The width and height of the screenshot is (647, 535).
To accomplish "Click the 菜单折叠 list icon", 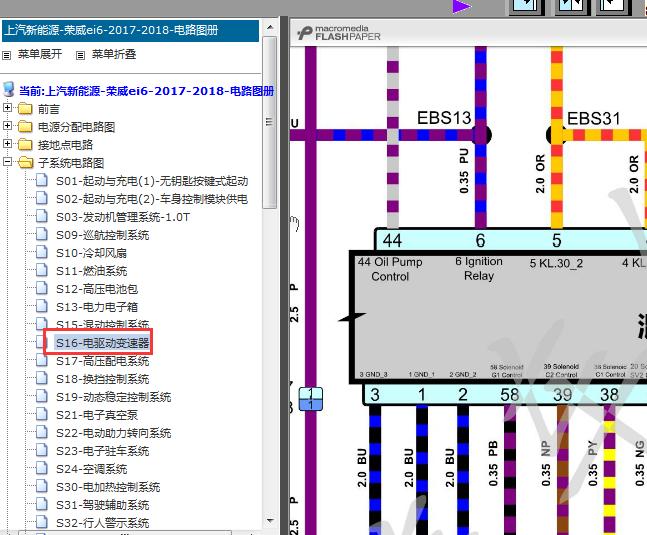I will point(80,55).
